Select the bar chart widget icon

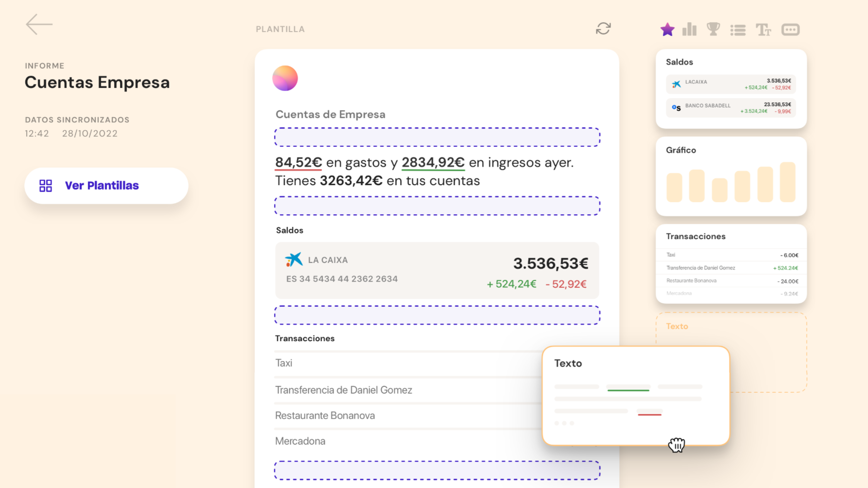689,29
